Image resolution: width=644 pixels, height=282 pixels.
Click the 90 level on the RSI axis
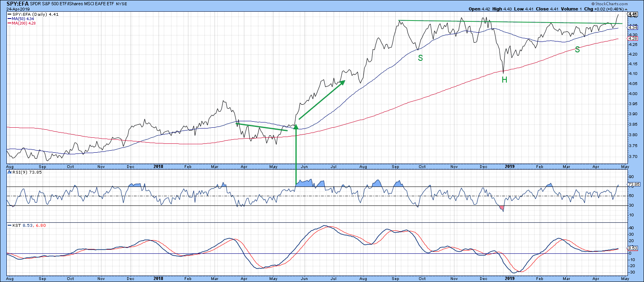631,177
